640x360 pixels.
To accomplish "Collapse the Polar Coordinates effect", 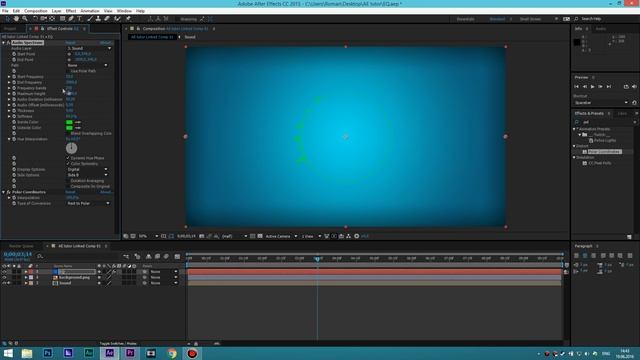I will pos(4,192).
